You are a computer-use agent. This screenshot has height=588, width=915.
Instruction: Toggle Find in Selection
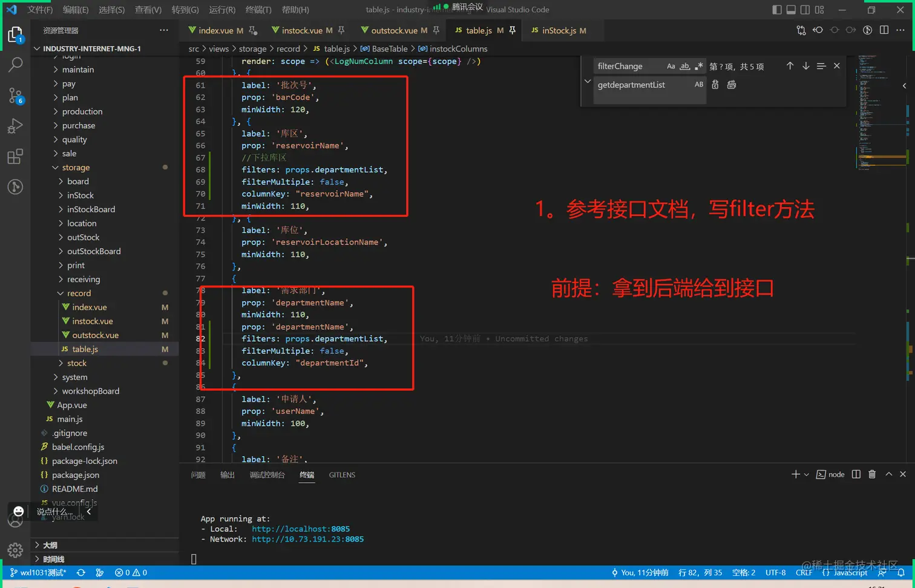[821, 66]
